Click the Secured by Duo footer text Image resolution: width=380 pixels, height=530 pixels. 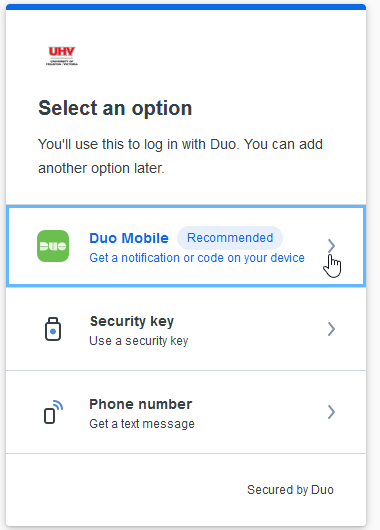pyautogui.click(x=290, y=490)
